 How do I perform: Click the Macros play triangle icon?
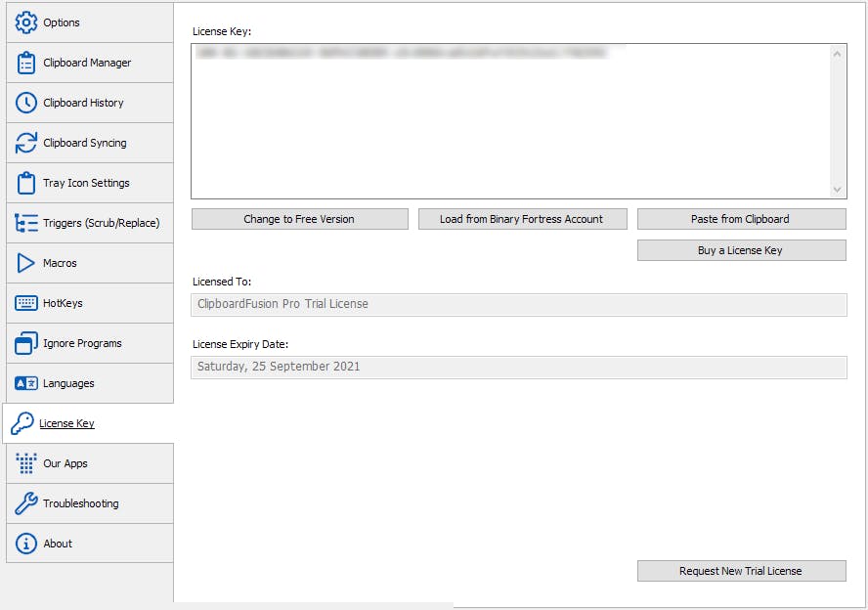[25, 263]
